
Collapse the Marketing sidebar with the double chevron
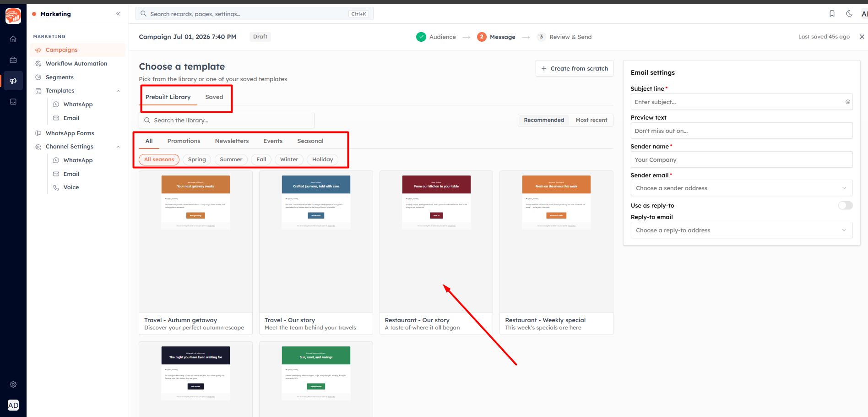coord(118,14)
